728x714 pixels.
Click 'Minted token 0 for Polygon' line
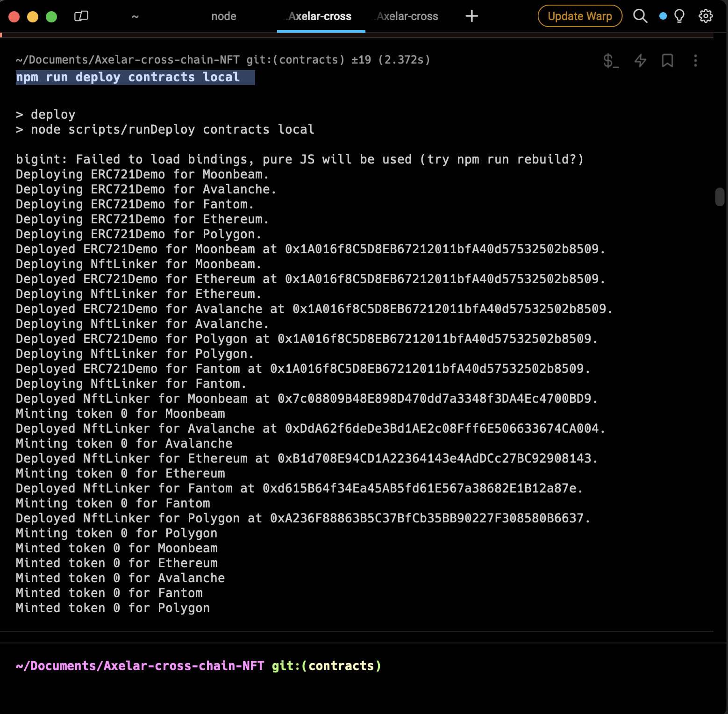coord(113,608)
